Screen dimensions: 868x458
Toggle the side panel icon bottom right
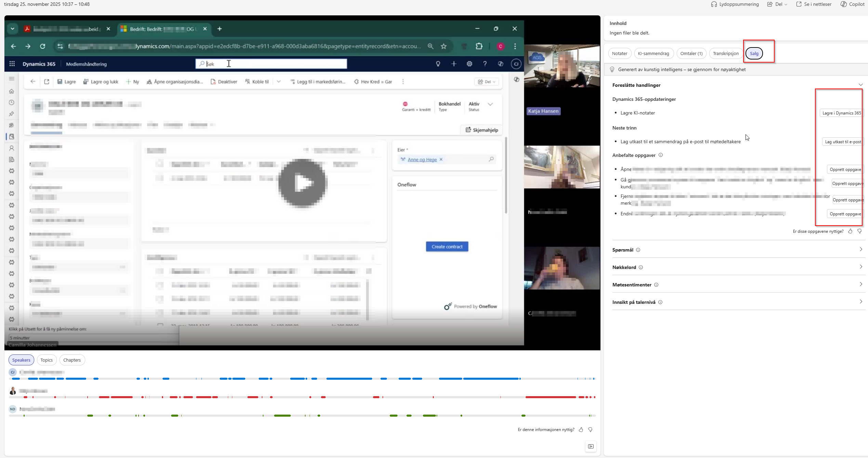coord(591,446)
